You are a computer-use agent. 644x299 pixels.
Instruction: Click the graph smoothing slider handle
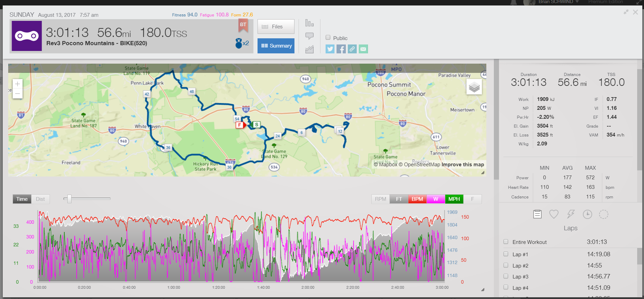(x=69, y=199)
